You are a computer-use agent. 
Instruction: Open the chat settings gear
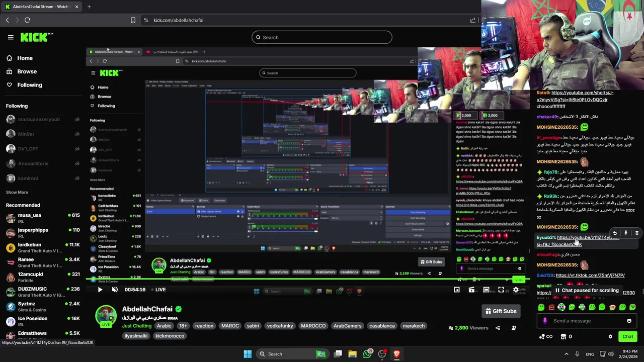point(610,337)
